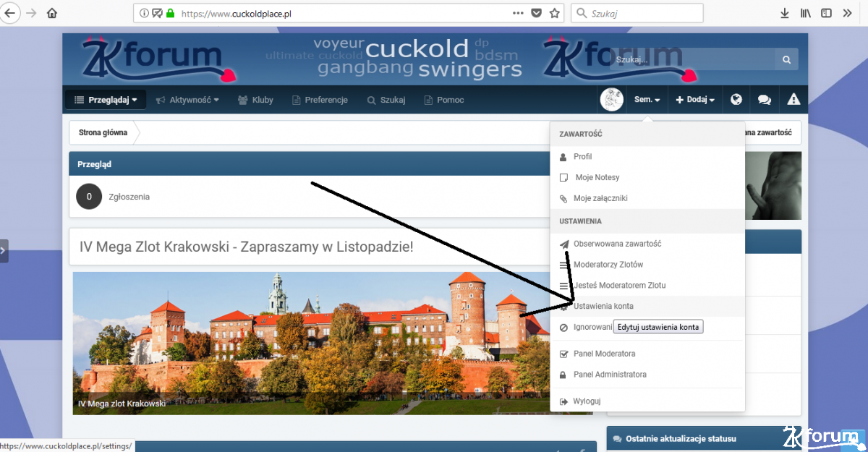The width and height of the screenshot is (868, 452).
Task: Open the Pocket save icon
Action: pos(536,13)
